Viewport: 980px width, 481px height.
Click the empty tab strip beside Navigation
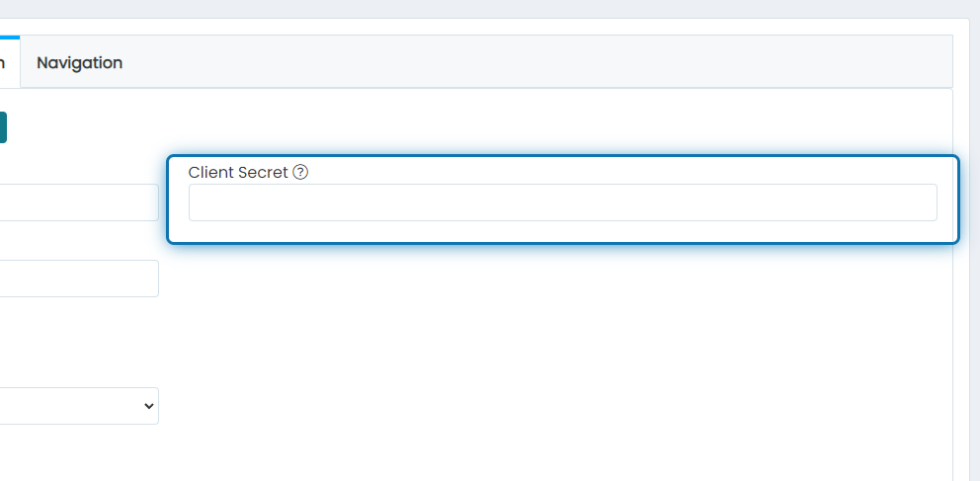(543, 62)
